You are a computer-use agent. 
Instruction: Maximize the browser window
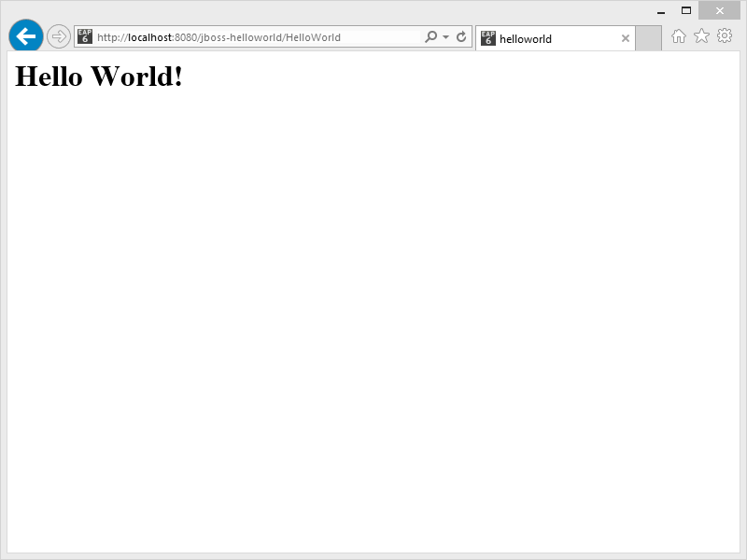point(686,10)
